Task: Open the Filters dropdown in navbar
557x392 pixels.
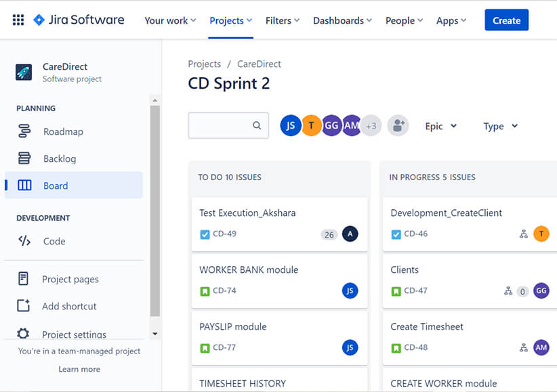Action: pos(283,20)
